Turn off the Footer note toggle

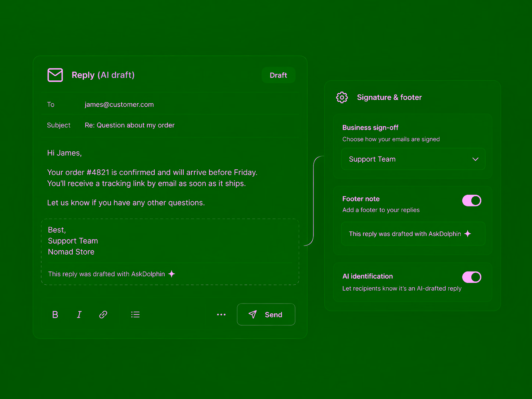coord(472,201)
